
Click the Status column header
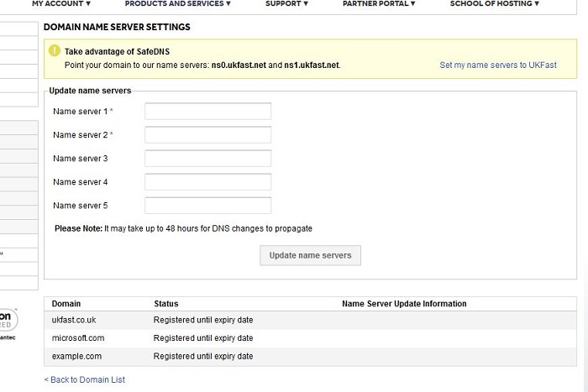[x=166, y=304]
